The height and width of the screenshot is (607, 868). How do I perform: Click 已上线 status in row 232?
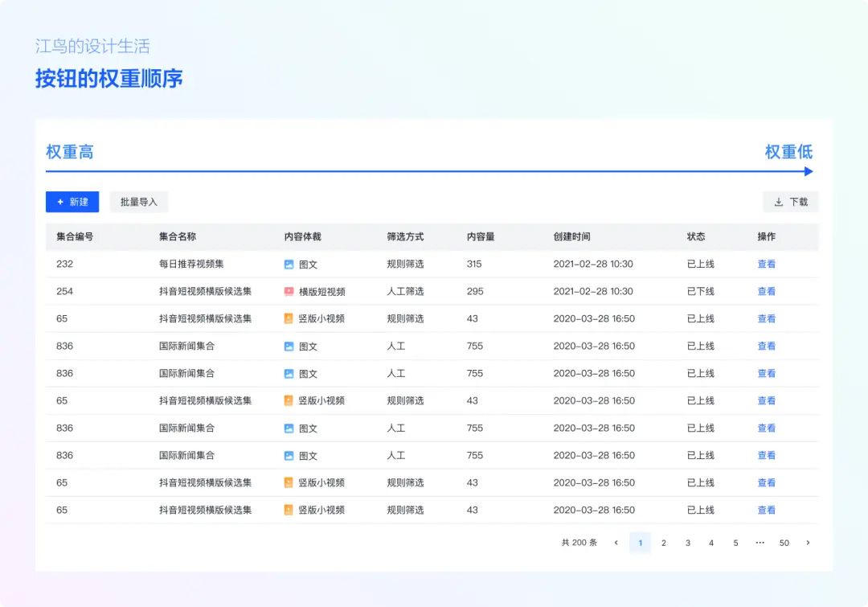click(x=700, y=265)
